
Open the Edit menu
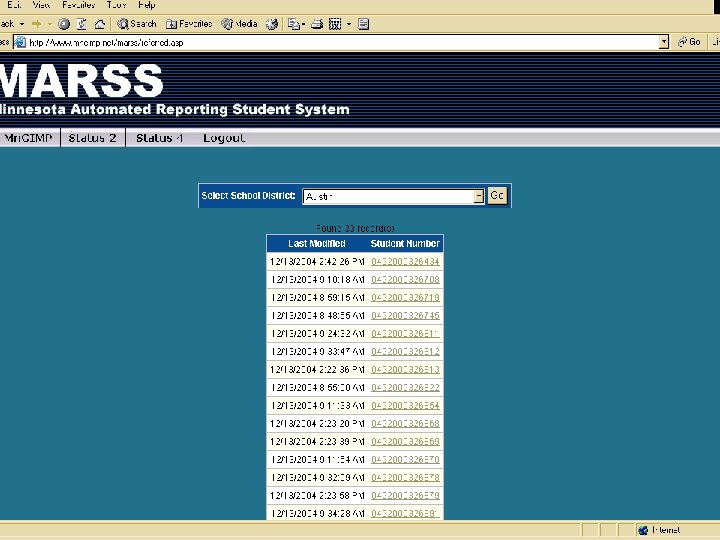point(14,5)
